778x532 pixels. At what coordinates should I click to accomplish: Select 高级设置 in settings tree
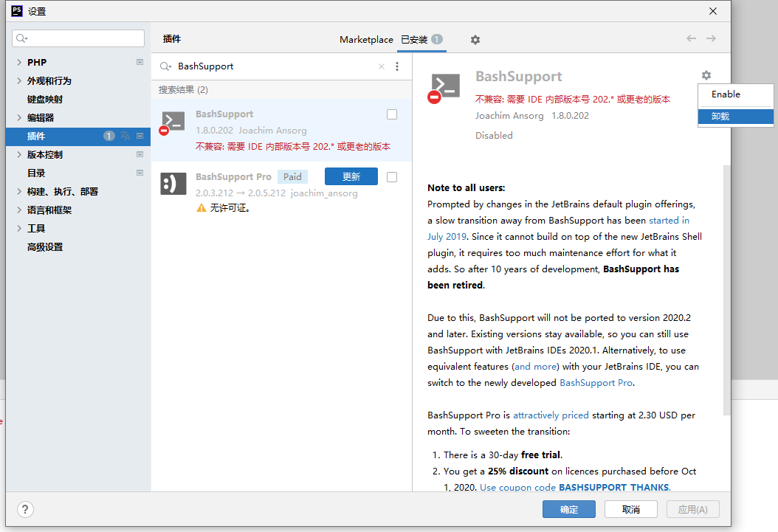45,247
